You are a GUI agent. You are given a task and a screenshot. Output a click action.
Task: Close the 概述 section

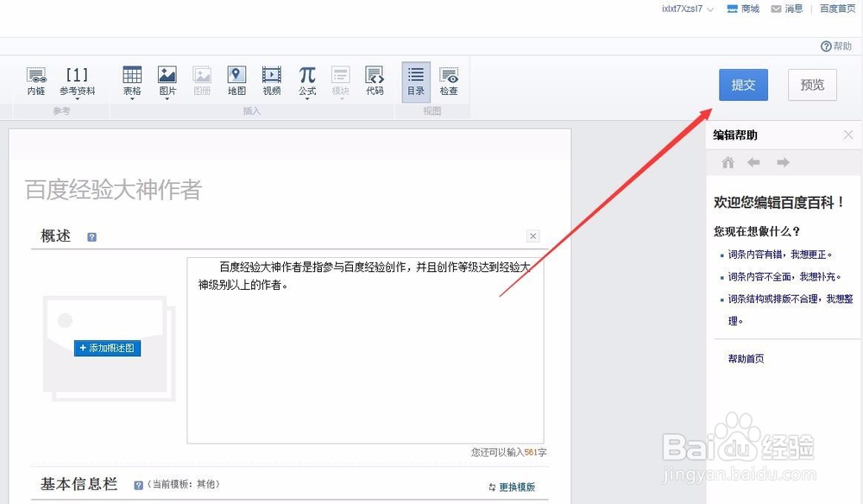(532, 236)
